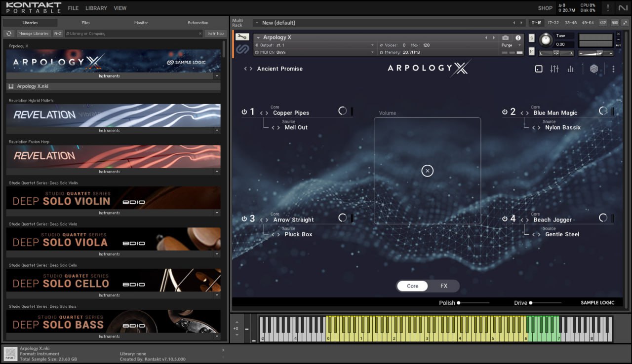Click the mixer faders icon in Arpology X

pyautogui.click(x=554, y=69)
